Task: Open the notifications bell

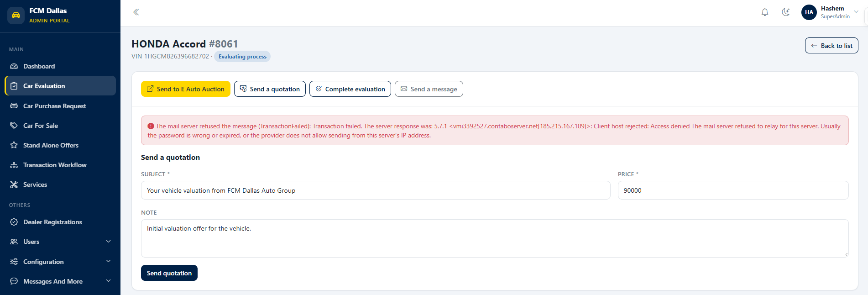Action: click(x=765, y=12)
